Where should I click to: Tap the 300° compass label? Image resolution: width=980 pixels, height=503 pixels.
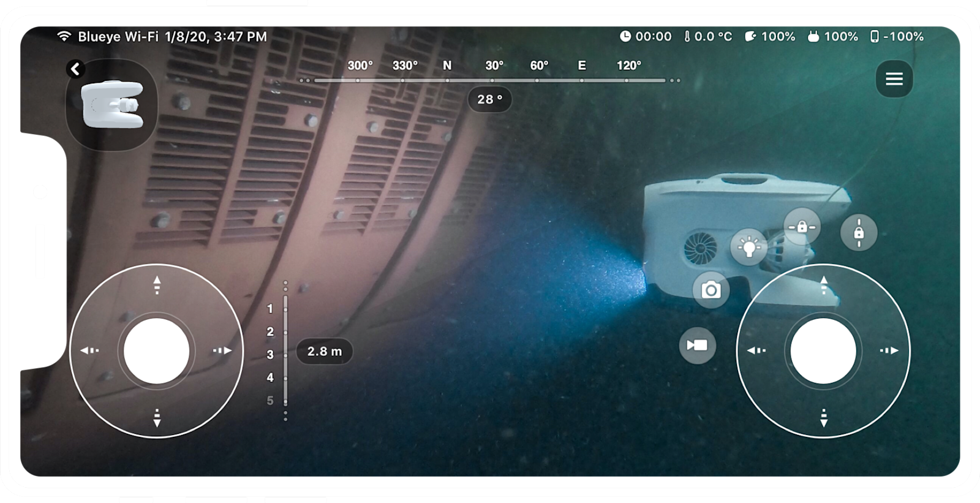click(360, 66)
